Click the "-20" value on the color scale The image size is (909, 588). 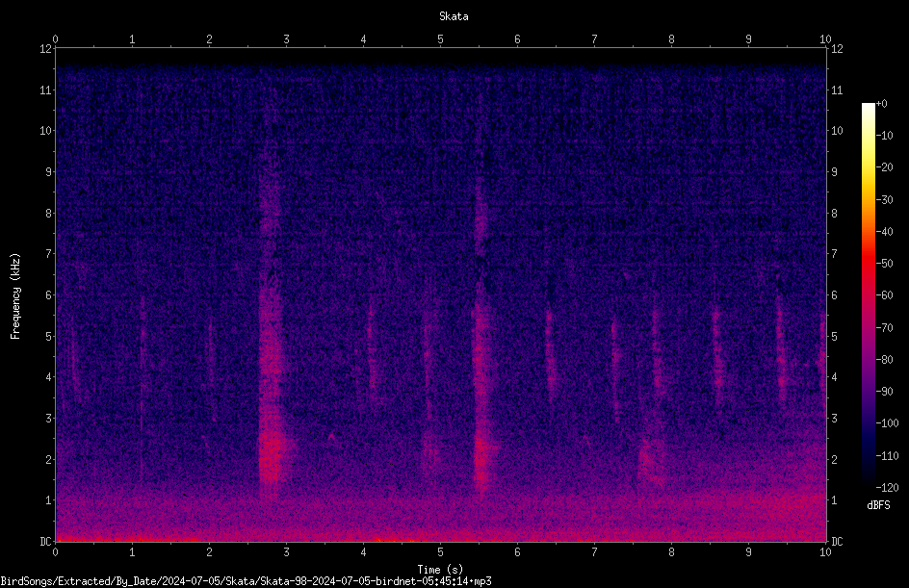click(x=885, y=167)
